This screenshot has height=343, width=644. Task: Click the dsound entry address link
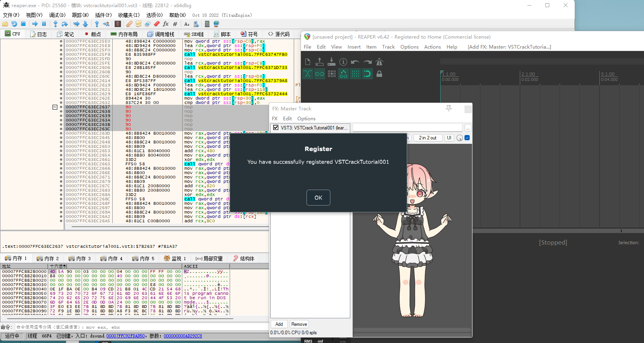coord(125,336)
